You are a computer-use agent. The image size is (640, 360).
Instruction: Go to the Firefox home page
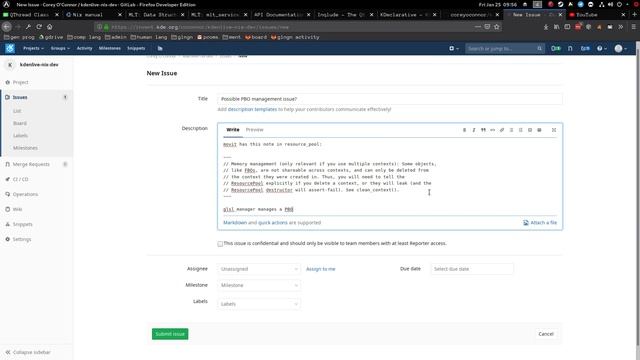49,27
